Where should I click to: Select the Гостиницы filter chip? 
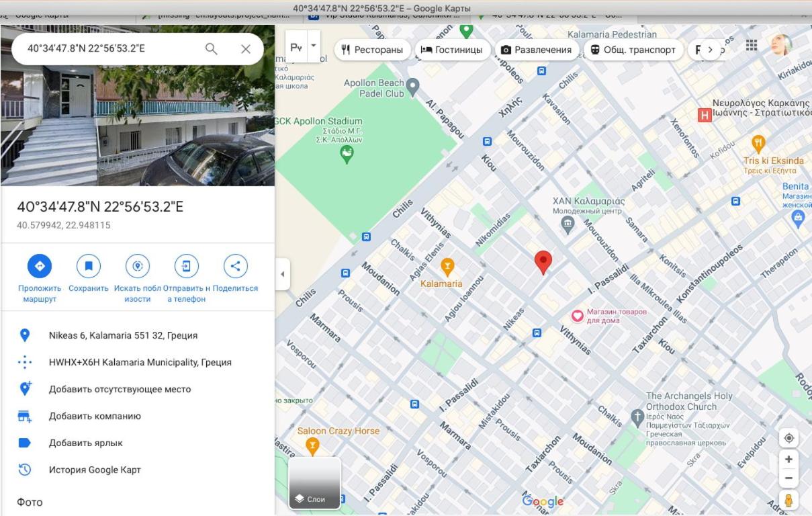click(x=452, y=50)
